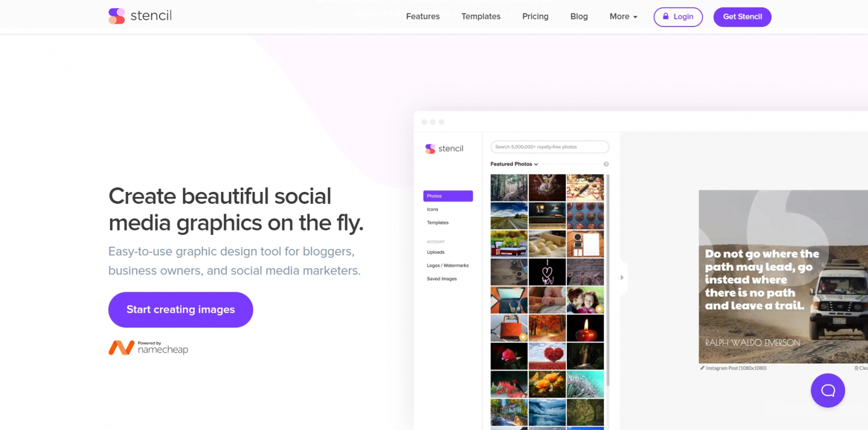Select the Photos tab in sidebar
This screenshot has height=430, width=868.
(448, 196)
